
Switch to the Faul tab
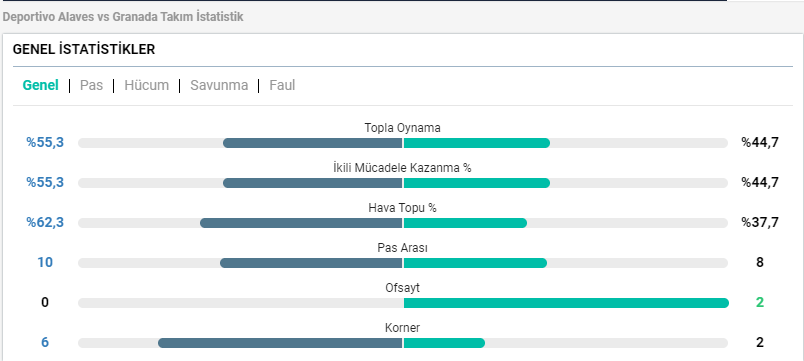[282, 85]
